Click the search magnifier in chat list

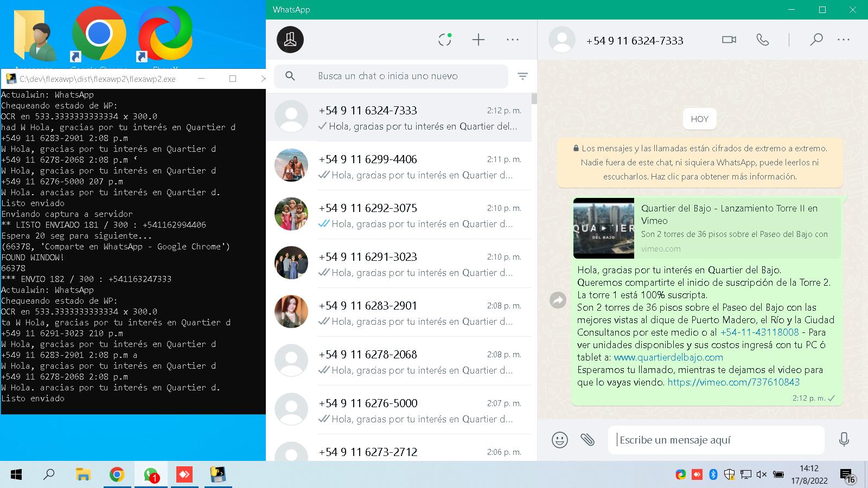pos(290,76)
